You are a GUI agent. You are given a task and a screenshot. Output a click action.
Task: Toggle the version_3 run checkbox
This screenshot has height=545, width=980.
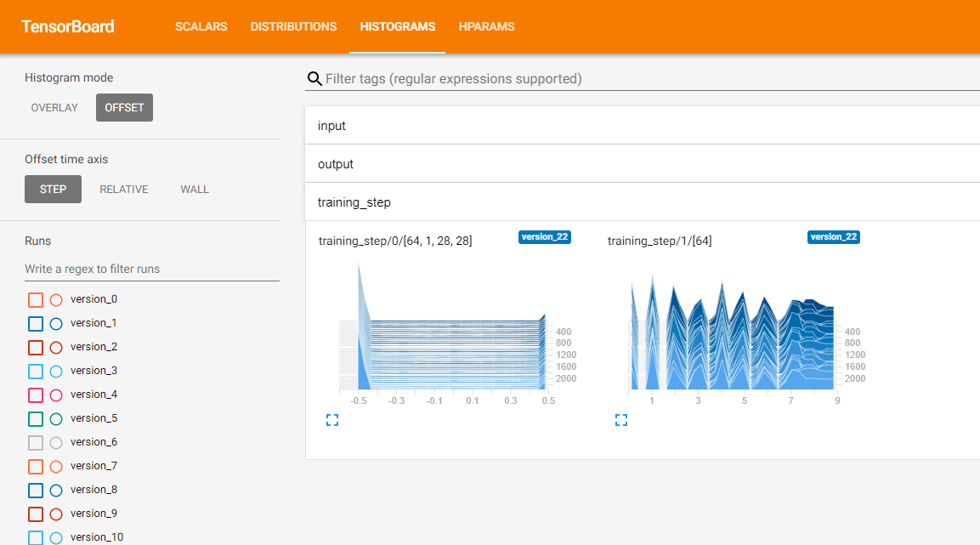36,372
